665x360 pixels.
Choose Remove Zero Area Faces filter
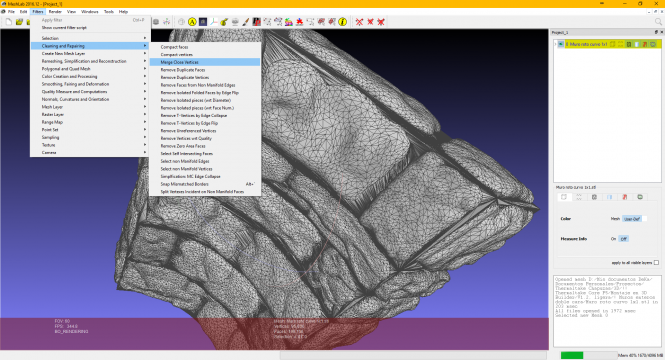pyautogui.click(x=205, y=146)
